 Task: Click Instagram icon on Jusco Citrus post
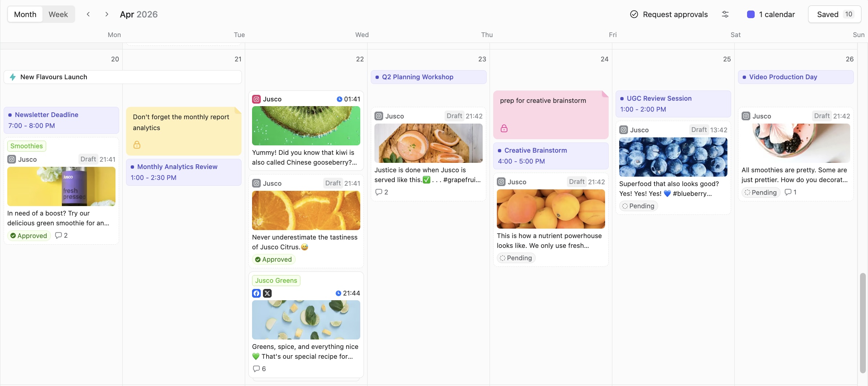(x=256, y=183)
